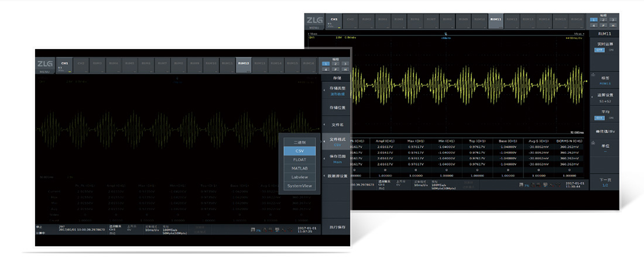The height and width of the screenshot is (269, 644).
Task: Switch 实时运算 to ON in right panel
Action: (611, 50)
